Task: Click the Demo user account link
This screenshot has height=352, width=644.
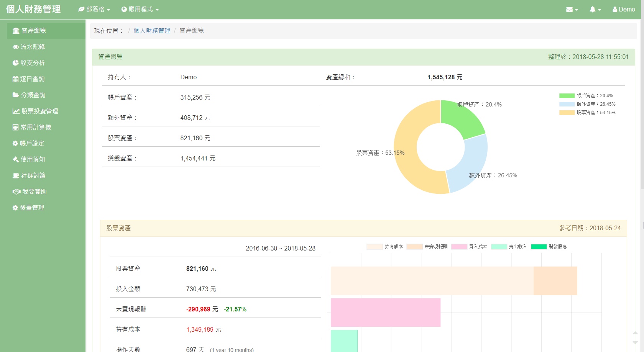Action: tap(624, 10)
